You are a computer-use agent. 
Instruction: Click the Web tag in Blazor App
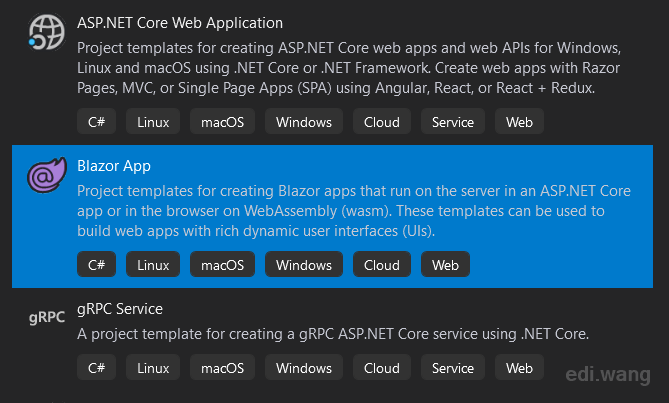[445, 265]
